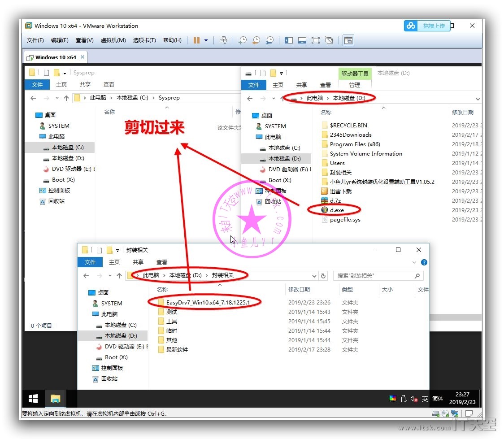
Task: Close the Windows 10 x64 VM tab
Action: (83, 57)
